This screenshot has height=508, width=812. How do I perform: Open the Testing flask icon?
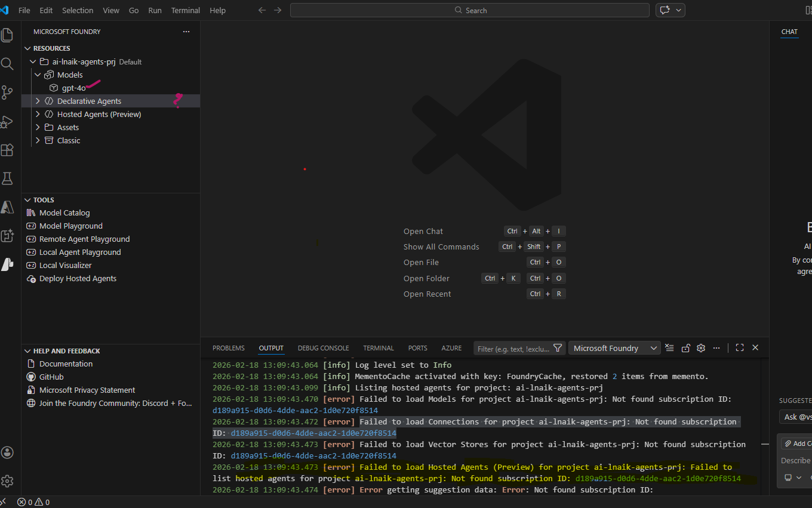click(x=7, y=178)
